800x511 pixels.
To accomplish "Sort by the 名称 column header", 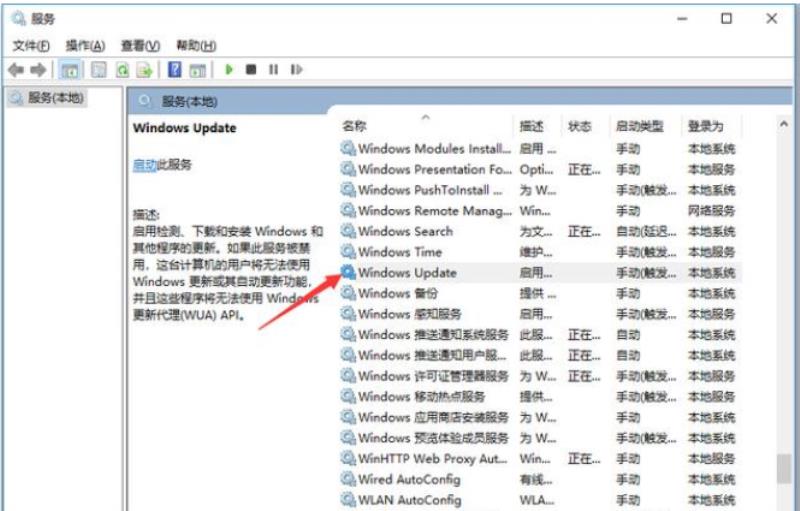I will 355,126.
